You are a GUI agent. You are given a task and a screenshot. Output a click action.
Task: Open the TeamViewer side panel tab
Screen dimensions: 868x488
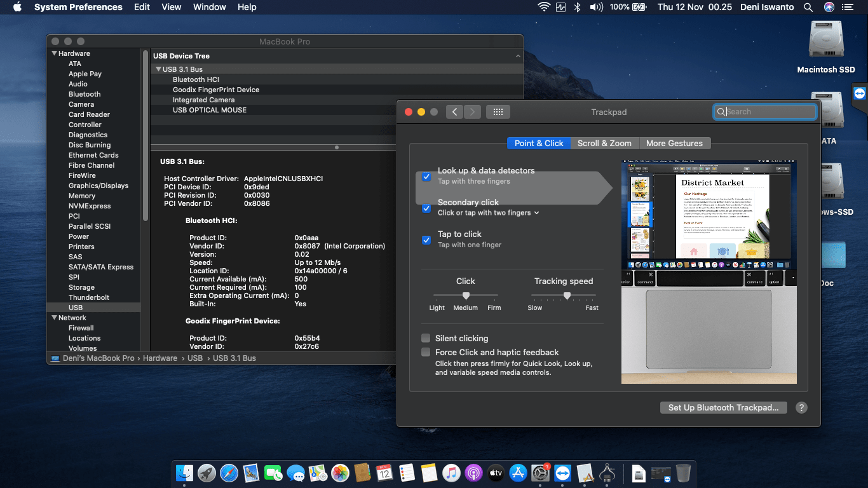point(860,94)
